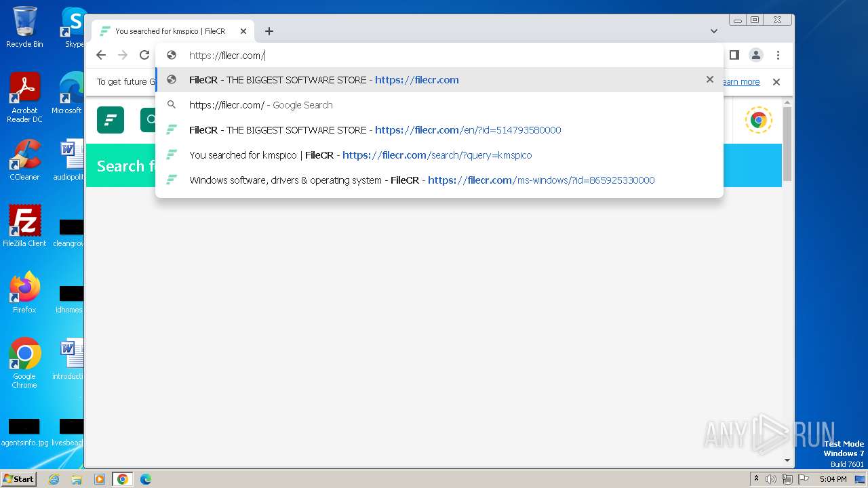Reload the page with the refresh icon

[144, 55]
